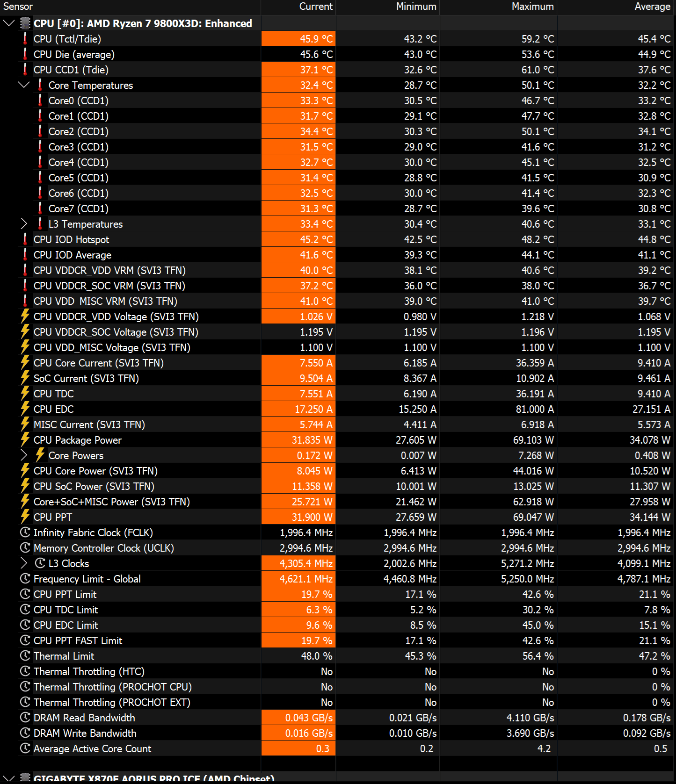
Task: Click the 4.110 GB/s maximum DRAM Read value
Action: point(530,718)
